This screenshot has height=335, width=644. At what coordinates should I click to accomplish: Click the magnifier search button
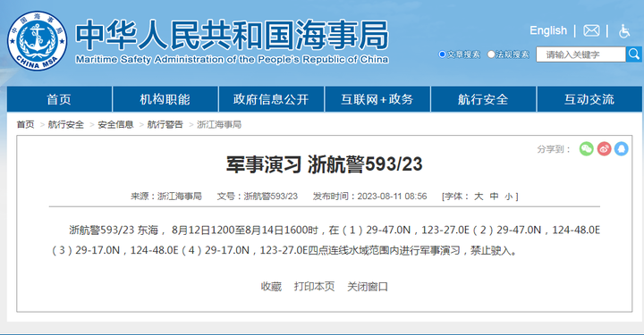point(634,54)
